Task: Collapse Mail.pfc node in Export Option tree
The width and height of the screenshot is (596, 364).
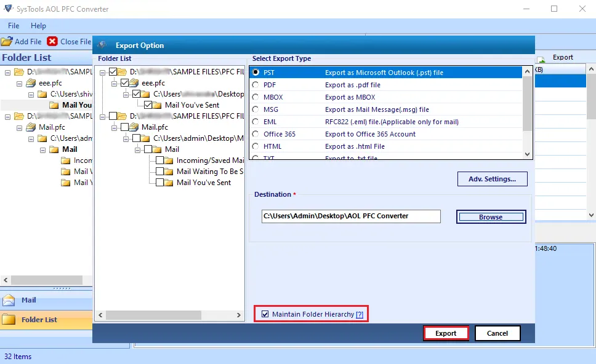Action: (114, 128)
